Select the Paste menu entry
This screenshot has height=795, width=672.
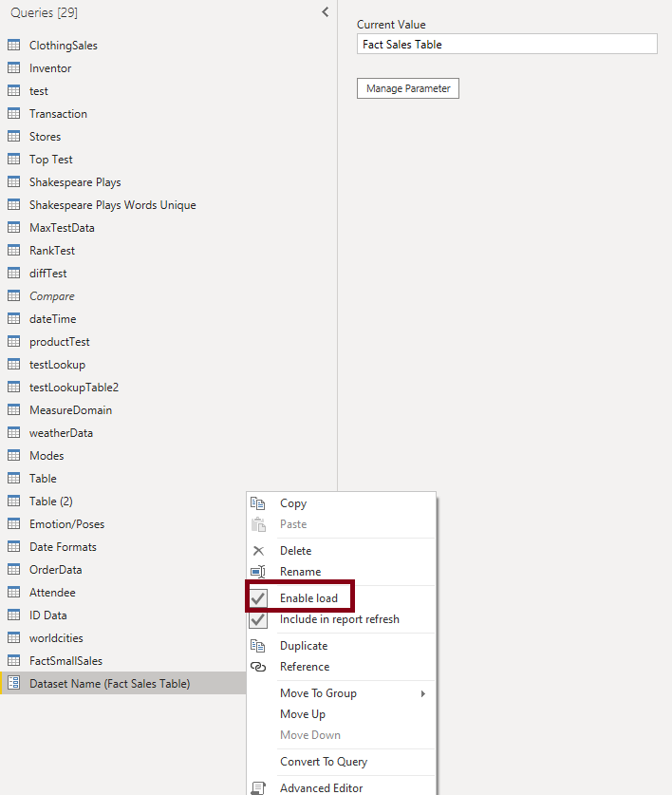point(293,524)
